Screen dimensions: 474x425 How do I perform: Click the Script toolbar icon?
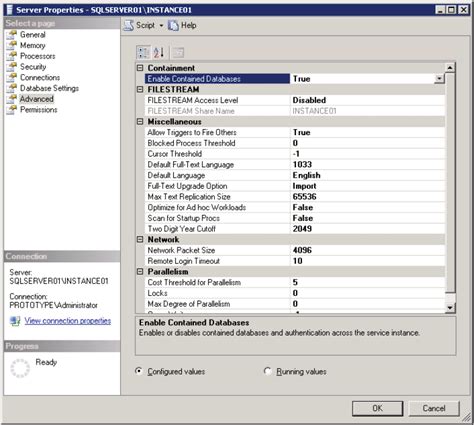click(x=128, y=25)
